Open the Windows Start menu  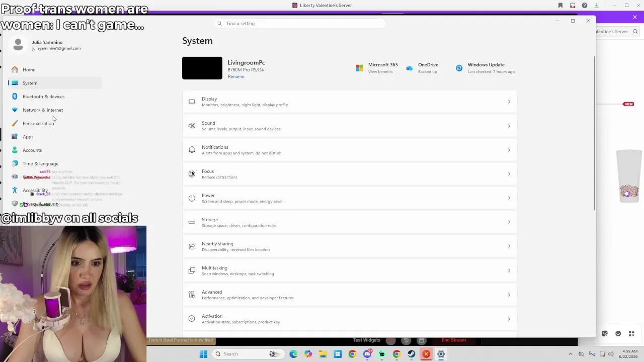203,354
